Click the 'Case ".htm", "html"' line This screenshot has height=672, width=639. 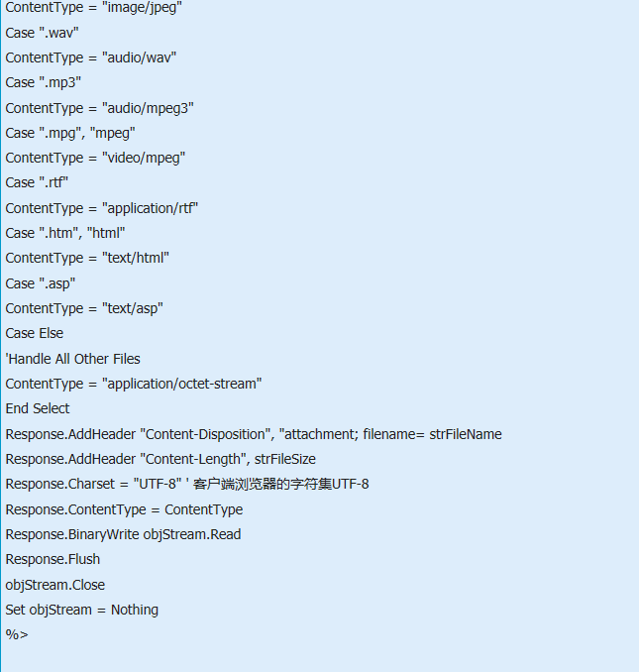[65, 234]
